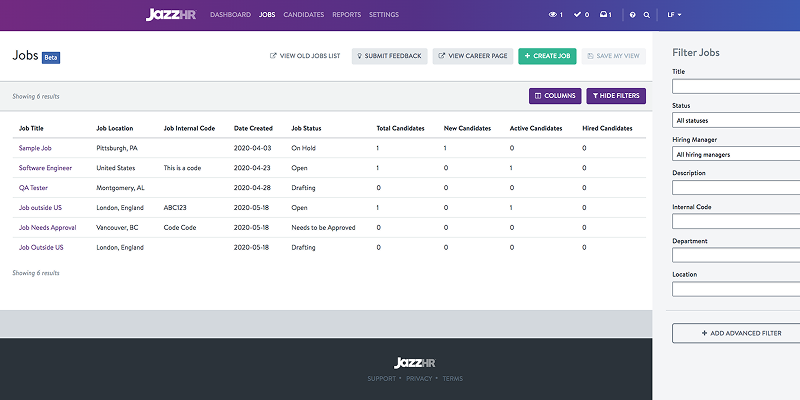This screenshot has height=400, width=800.
Task: Select the 'United States' location cell
Action: click(115, 168)
